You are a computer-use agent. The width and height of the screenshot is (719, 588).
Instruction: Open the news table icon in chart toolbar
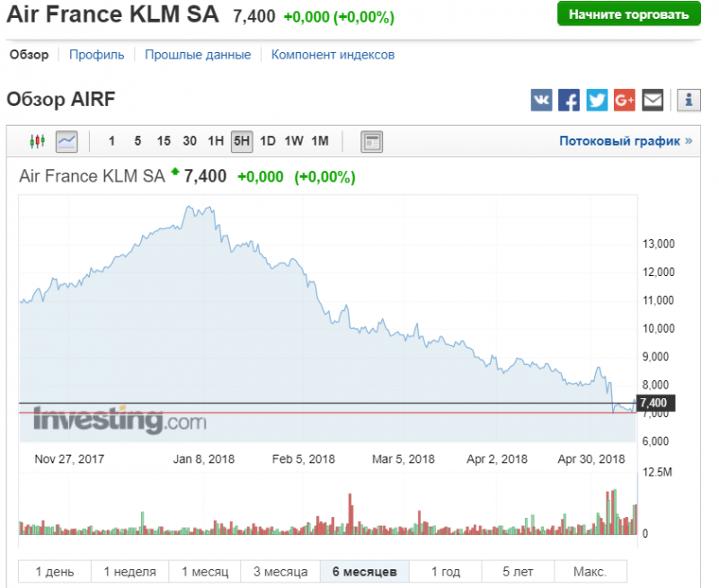pyautogui.click(x=371, y=141)
